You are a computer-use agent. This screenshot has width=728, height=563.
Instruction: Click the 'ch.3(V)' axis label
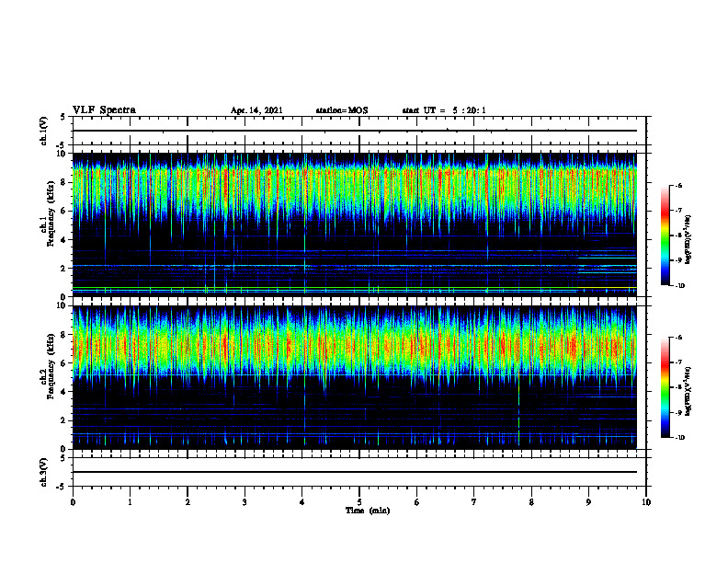tap(44, 472)
